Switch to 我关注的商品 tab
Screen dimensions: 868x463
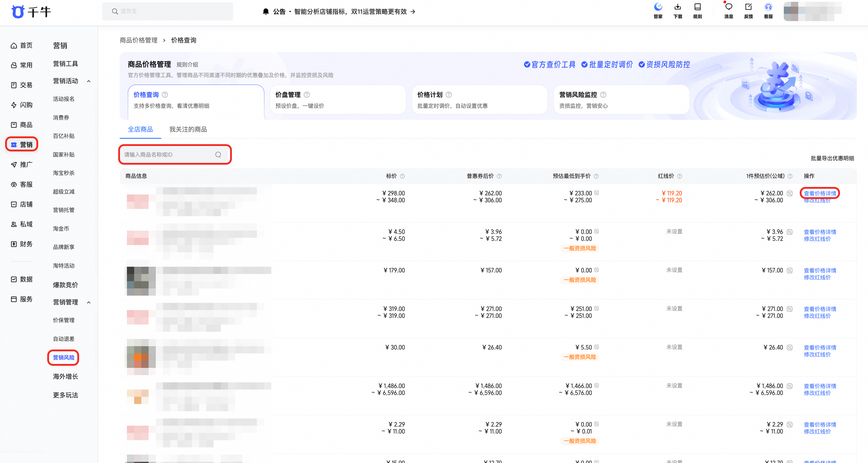pos(188,129)
